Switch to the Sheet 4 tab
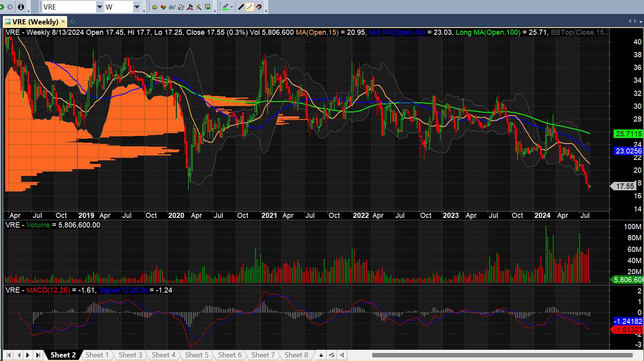This screenshot has height=361, width=644. coord(163,355)
